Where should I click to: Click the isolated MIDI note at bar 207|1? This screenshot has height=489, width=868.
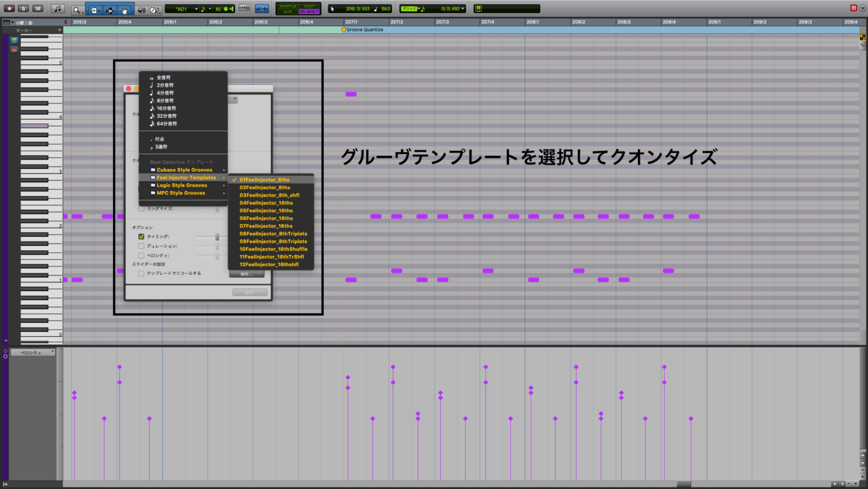point(351,94)
